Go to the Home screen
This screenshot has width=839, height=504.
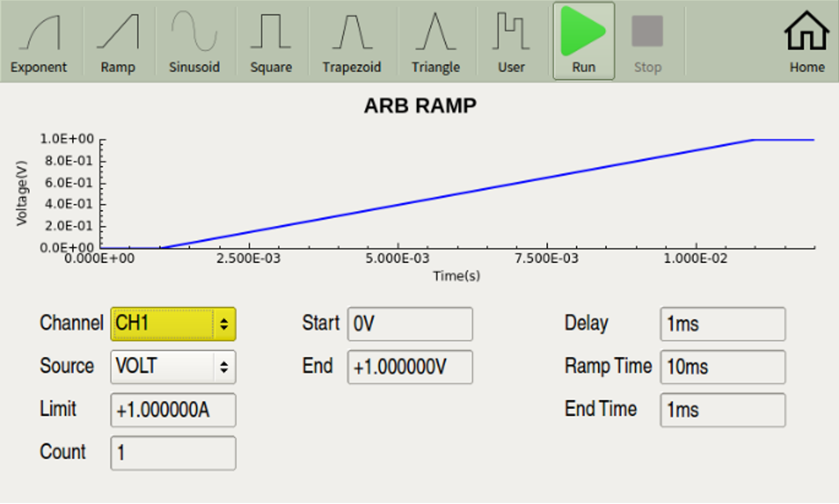806,42
